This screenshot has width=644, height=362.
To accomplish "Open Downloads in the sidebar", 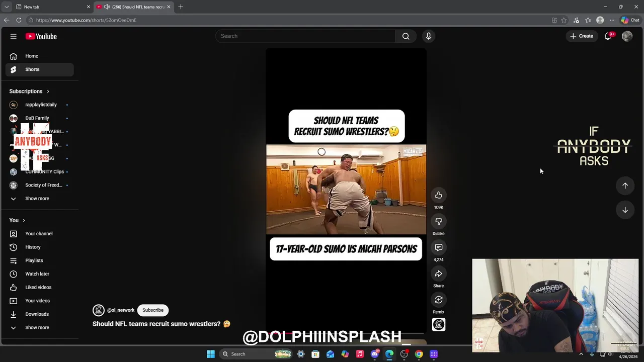I will (39, 314).
